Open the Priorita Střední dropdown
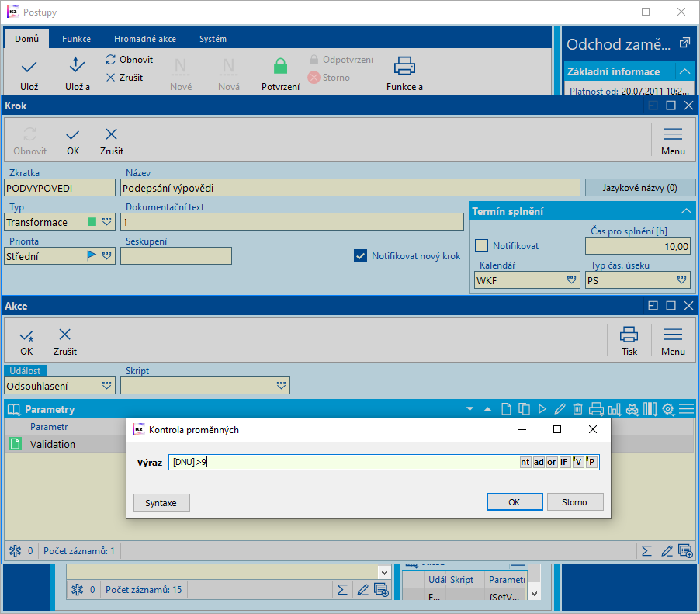Image resolution: width=700 pixels, height=614 pixels. 106,256
